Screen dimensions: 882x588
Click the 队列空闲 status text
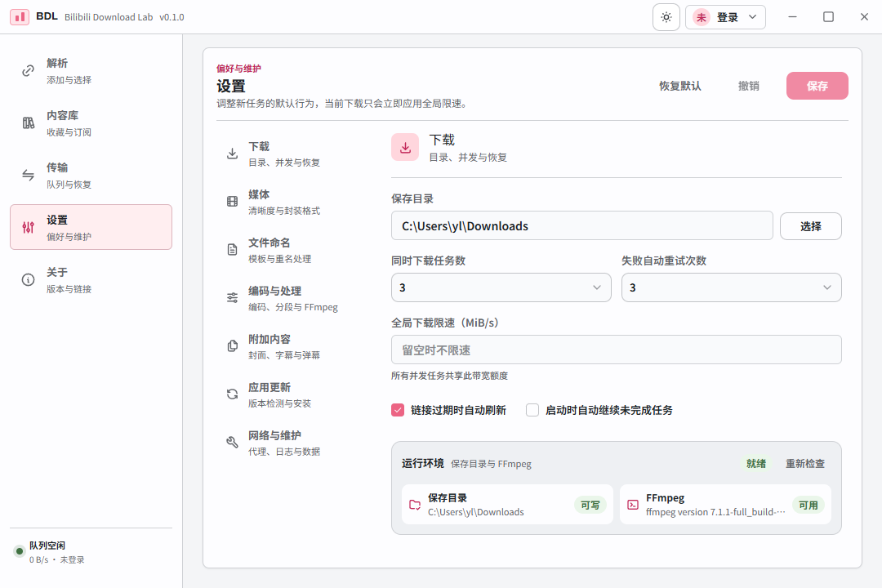click(x=47, y=546)
